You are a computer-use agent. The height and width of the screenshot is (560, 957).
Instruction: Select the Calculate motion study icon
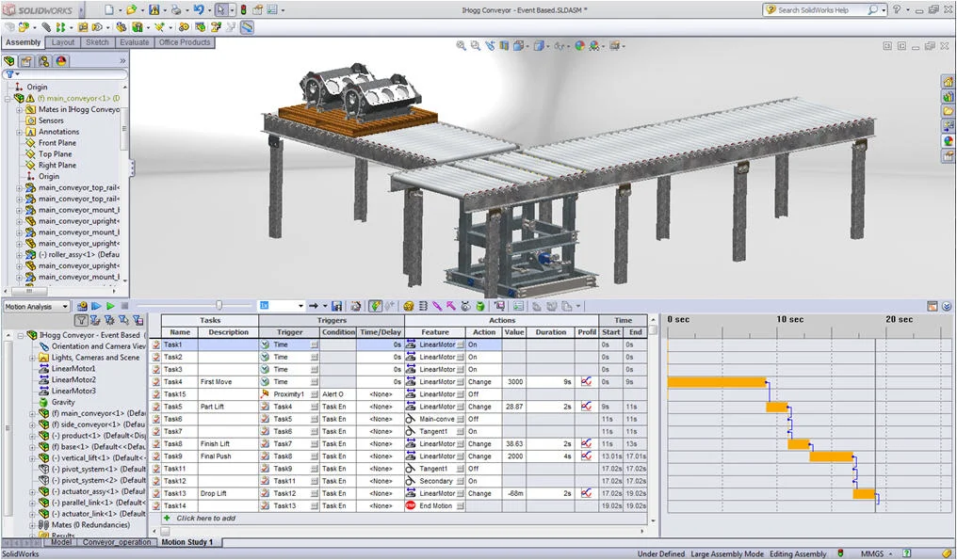[83, 305]
